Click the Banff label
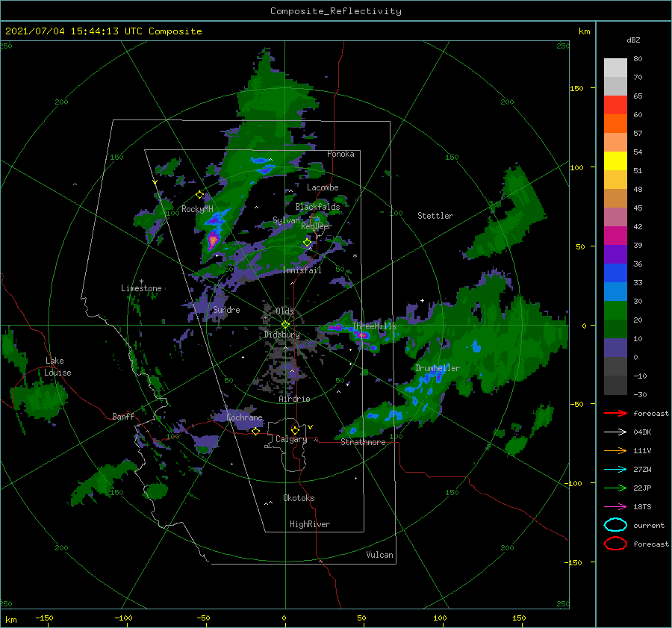 [x=123, y=416]
